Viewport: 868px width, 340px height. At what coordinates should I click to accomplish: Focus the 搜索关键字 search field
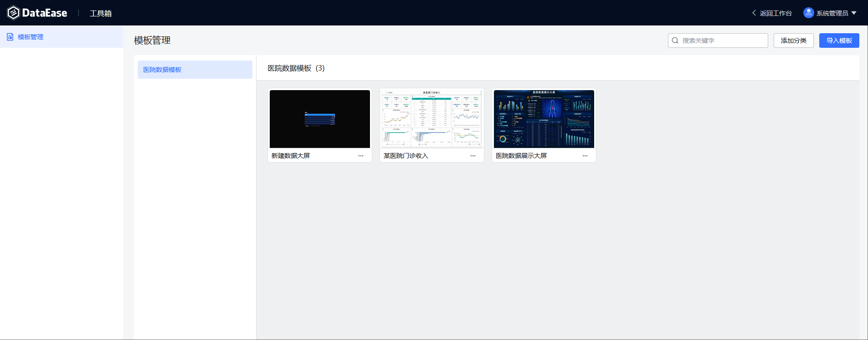[x=723, y=41]
